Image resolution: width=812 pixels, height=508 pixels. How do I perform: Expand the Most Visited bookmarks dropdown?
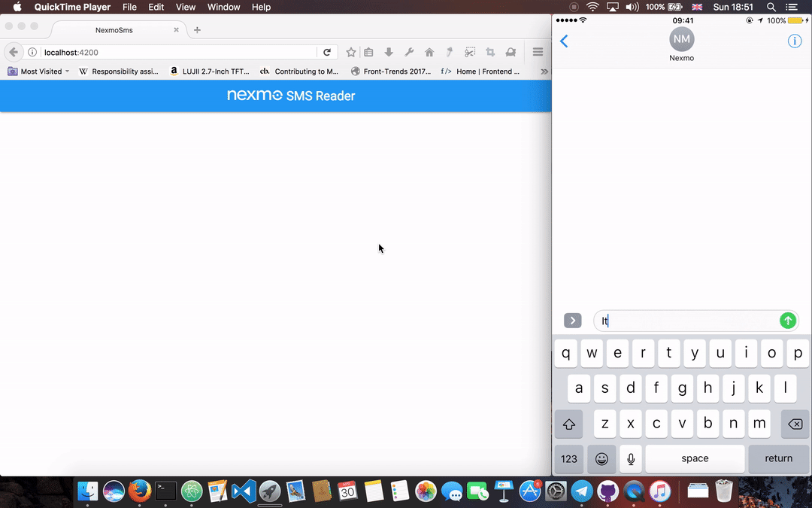(39, 71)
